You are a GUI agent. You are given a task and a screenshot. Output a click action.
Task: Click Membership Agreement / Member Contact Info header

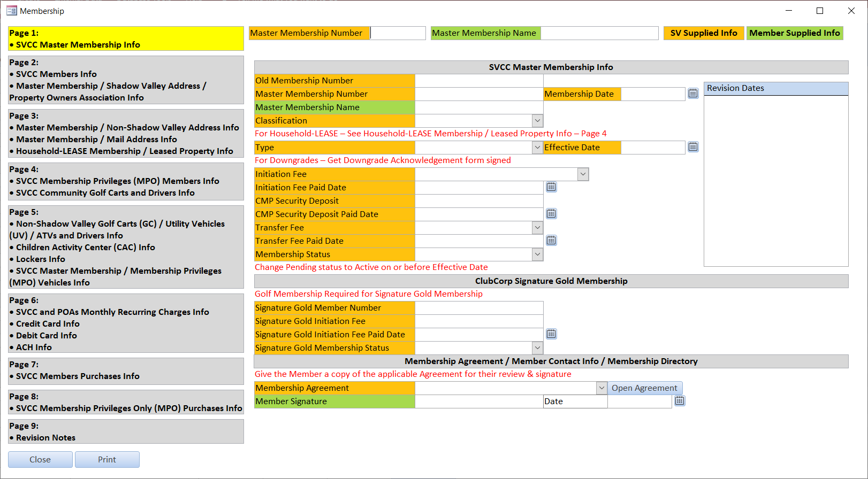[x=551, y=361]
